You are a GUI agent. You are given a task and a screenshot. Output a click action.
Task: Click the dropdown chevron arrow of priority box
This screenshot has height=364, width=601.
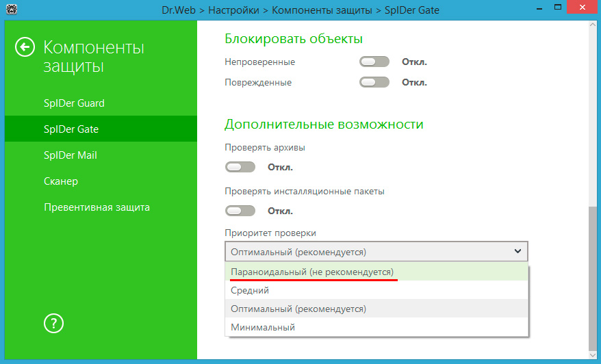pyautogui.click(x=517, y=251)
